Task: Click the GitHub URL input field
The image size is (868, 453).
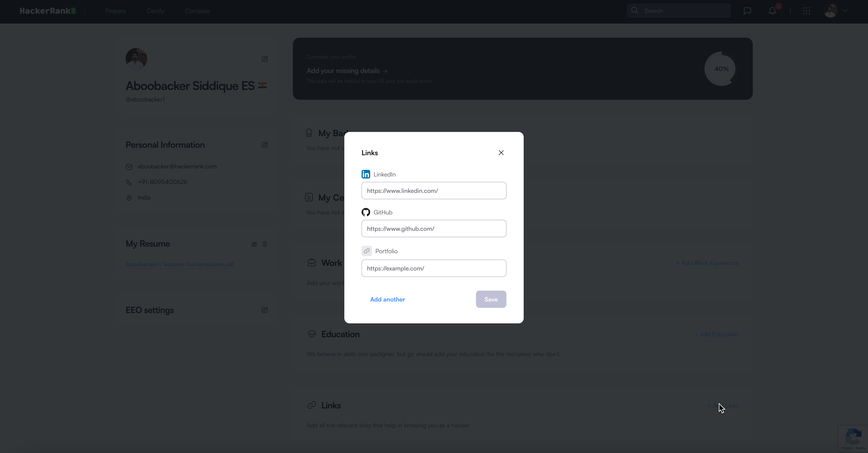Action: click(434, 229)
